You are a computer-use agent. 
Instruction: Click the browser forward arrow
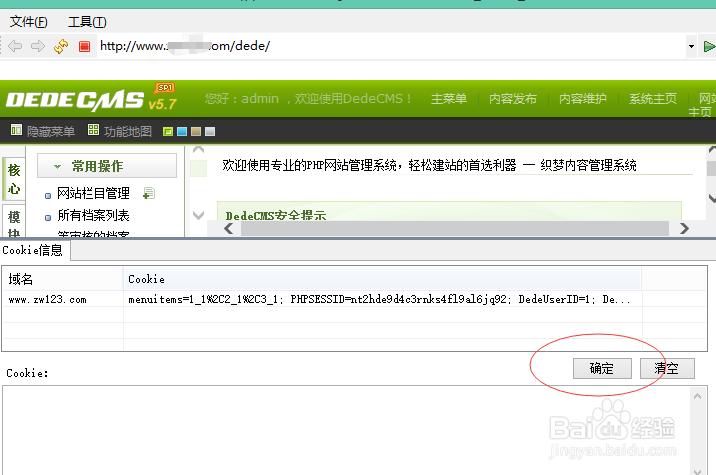point(38,46)
